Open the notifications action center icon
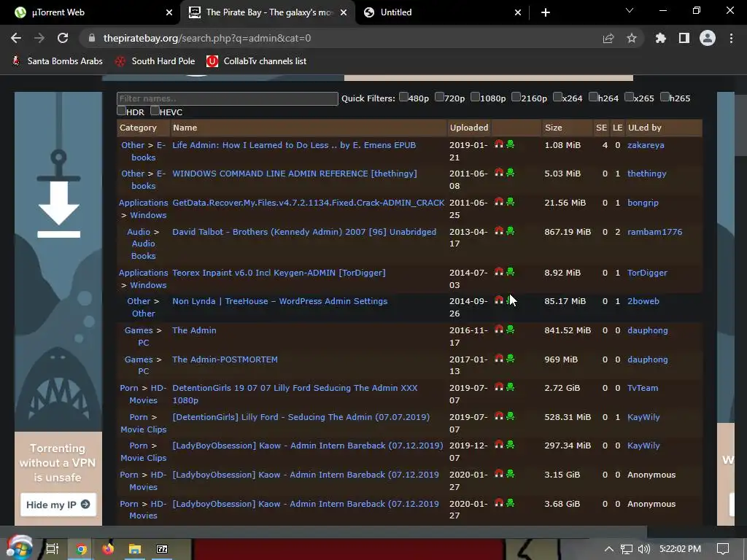This screenshot has width=747, height=560. click(x=723, y=549)
